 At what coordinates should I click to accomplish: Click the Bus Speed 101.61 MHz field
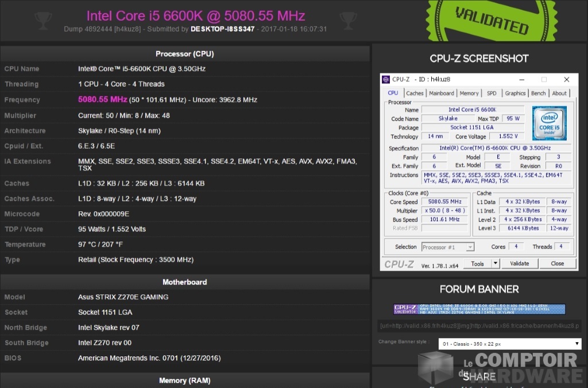pyautogui.click(x=445, y=219)
